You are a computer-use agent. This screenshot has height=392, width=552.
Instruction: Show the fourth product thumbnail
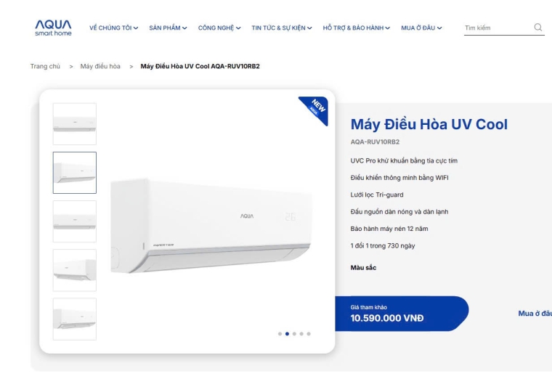click(x=75, y=270)
